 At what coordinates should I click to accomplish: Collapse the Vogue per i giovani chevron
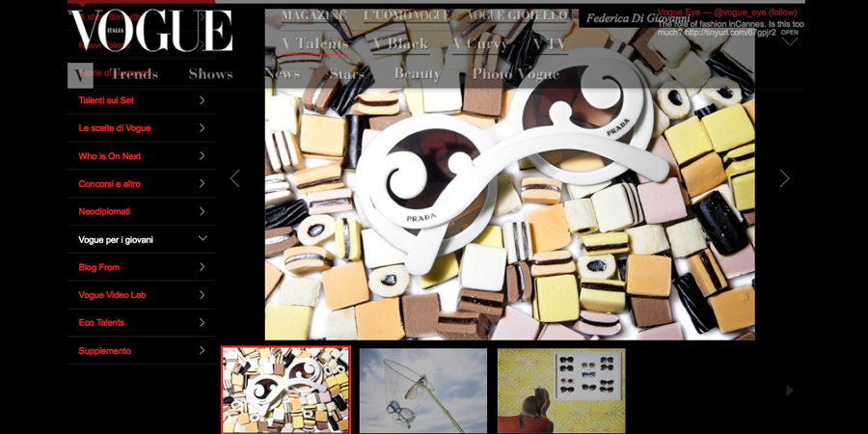pos(203,238)
